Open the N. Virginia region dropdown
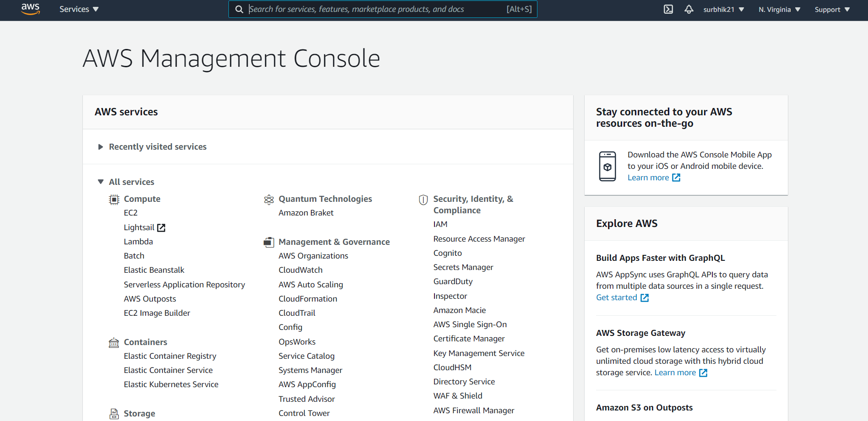The height and width of the screenshot is (421, 868). (779, 9)
